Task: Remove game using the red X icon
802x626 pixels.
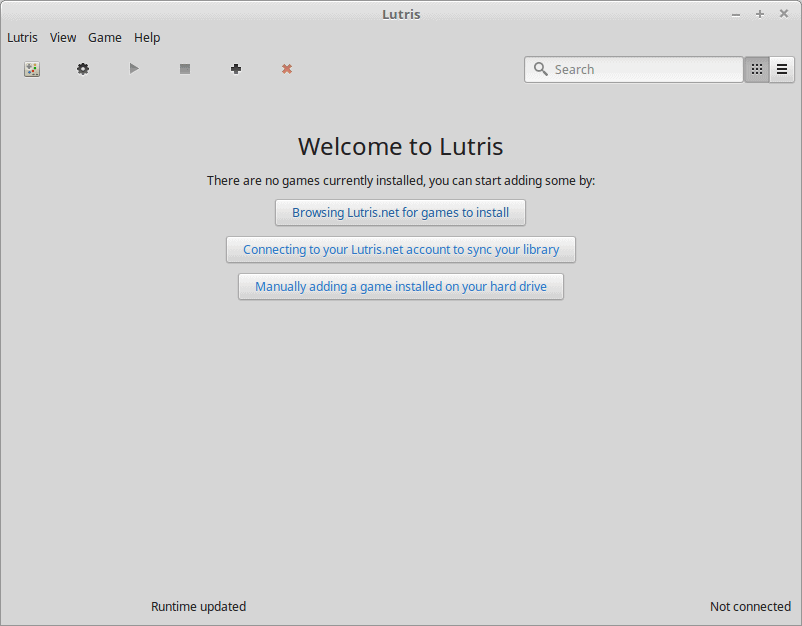Action: tap(287, 69)
